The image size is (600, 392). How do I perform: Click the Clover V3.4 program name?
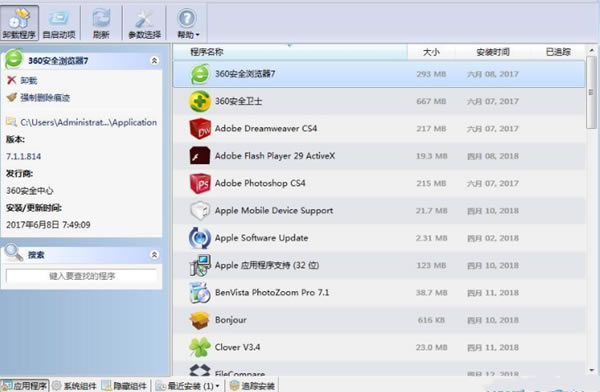click(238, 347)
